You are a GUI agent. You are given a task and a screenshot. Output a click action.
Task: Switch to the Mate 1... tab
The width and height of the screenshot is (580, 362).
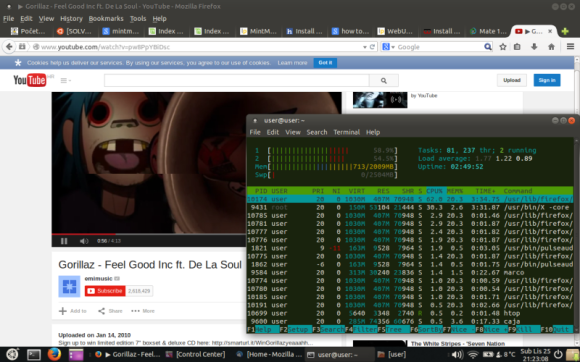[488, 31]
